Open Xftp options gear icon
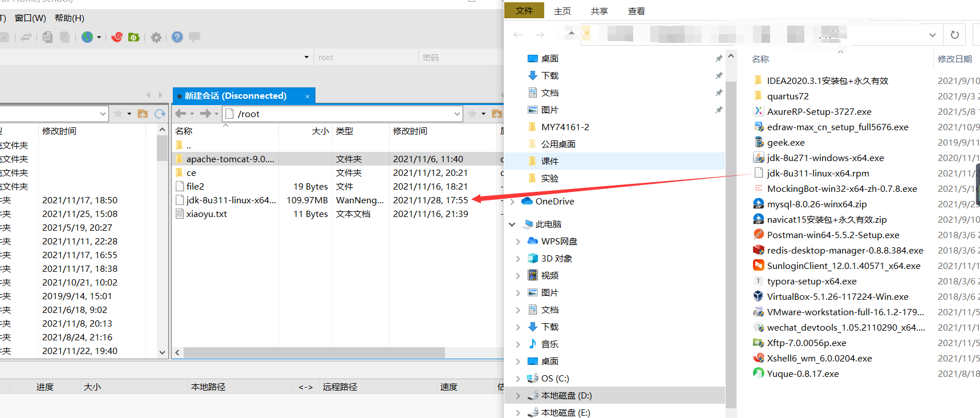 click(156, 37)
